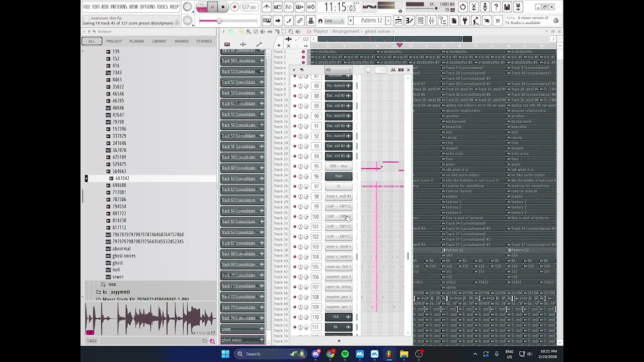Select the playlist paint brush tool

tap(249, 32)
